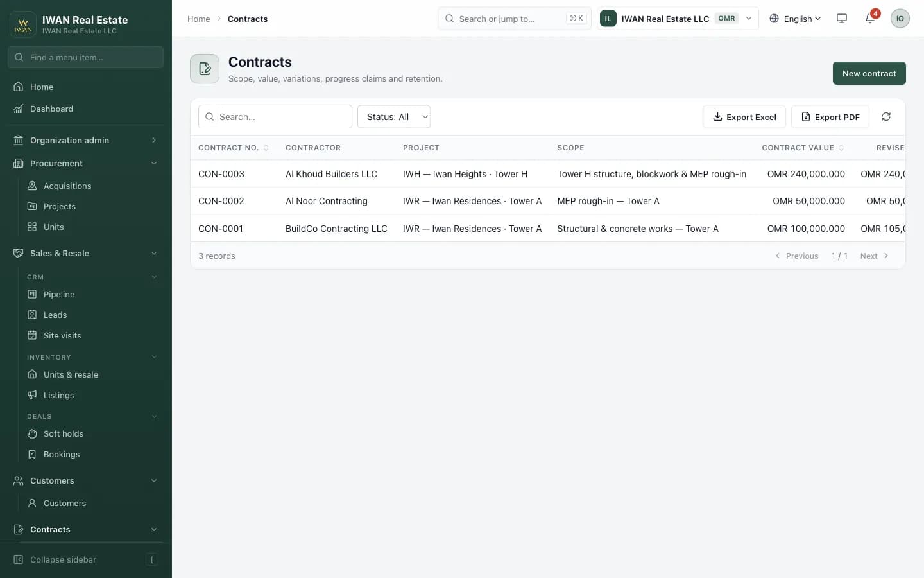Click the Bookings bookmark icon
The image size is (924, 578).
[x=32, y=454]
